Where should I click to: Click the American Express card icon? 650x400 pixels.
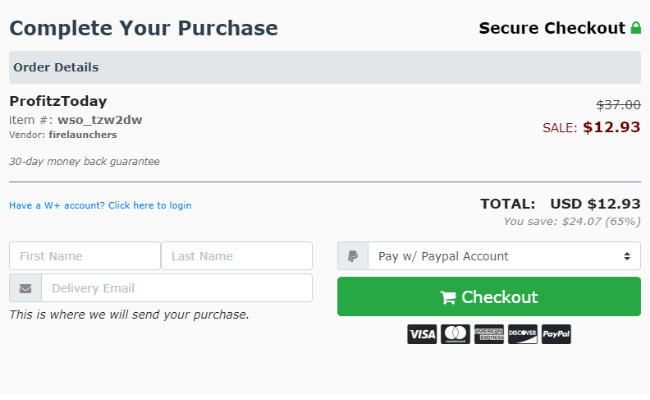489,334
